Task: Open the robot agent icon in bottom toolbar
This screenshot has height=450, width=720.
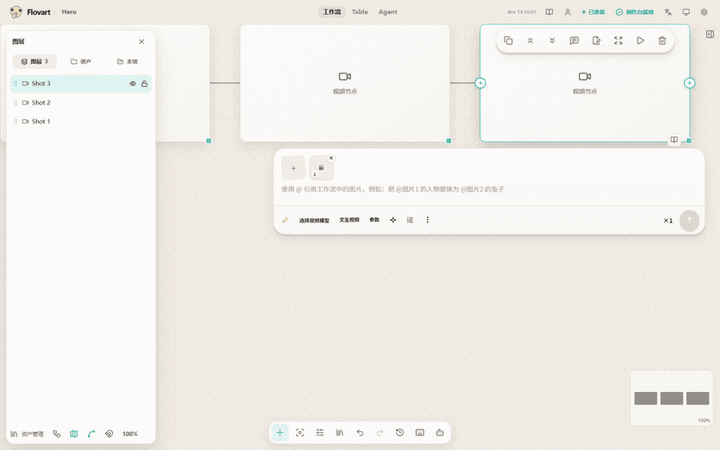Action: [439, 433]
